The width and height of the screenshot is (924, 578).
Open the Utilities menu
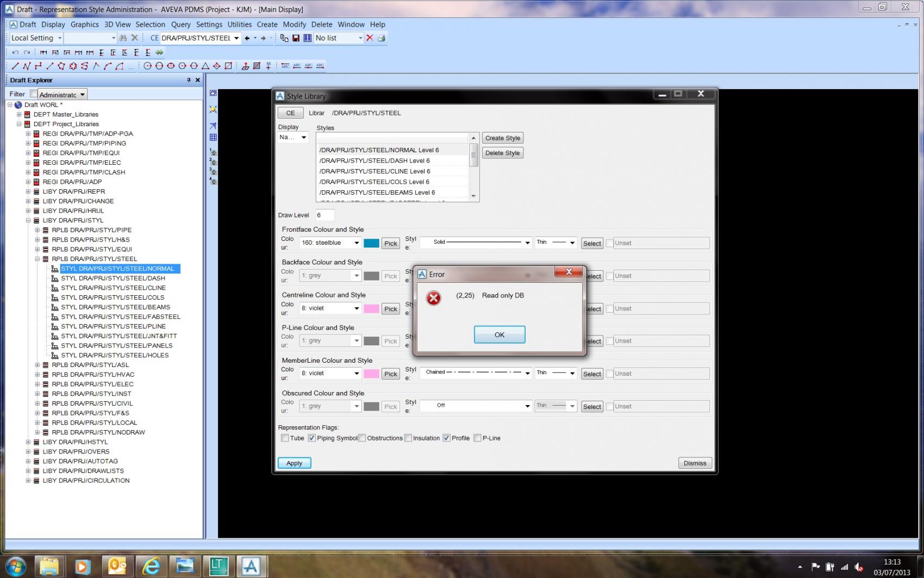click(240, 24)
